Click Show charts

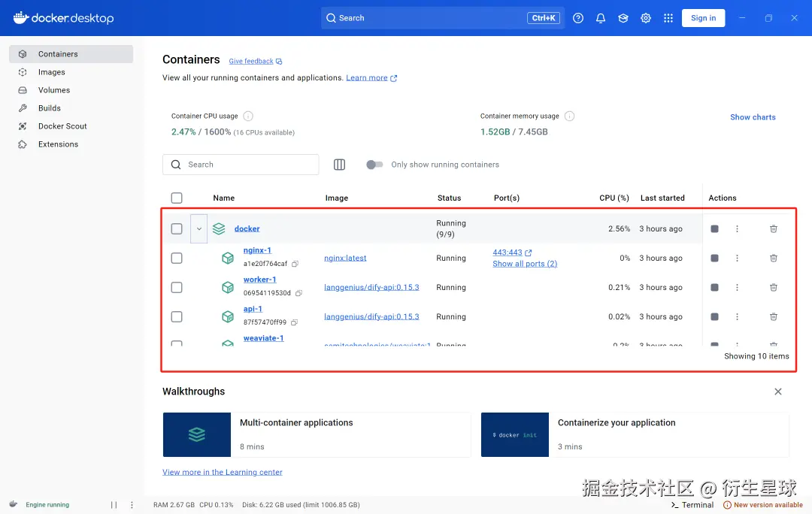[753, 117]
